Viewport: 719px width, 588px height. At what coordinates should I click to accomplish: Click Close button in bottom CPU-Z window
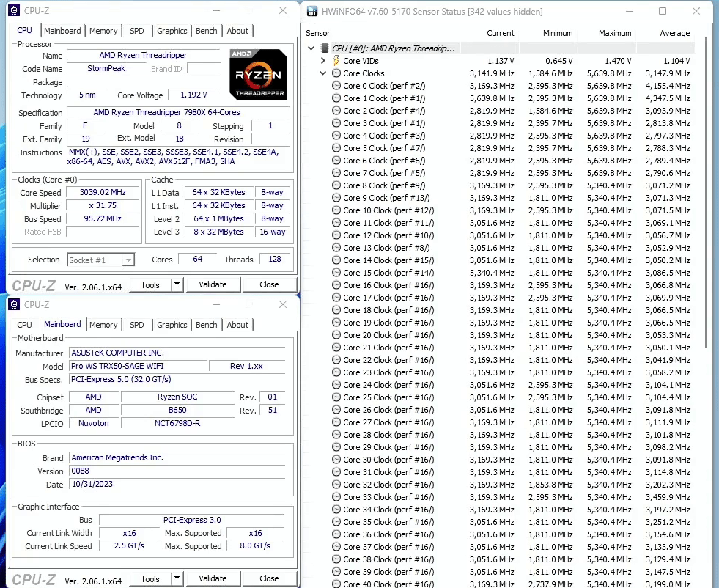click(x=269, y=578)
